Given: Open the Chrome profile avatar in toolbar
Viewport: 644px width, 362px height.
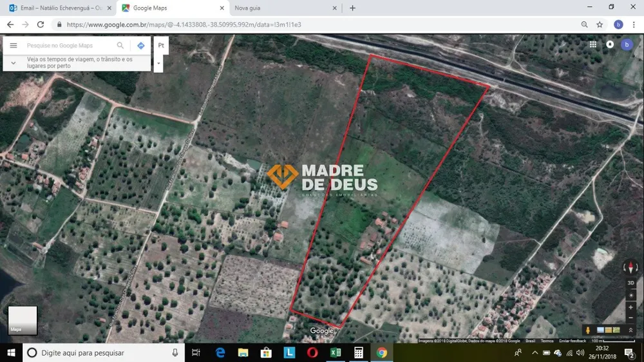Looking at the screenshot, I should click(618, 24).
